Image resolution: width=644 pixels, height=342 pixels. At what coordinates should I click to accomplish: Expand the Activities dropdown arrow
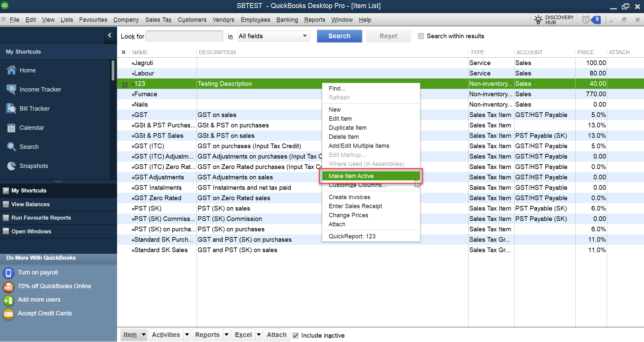pos(187,335)
